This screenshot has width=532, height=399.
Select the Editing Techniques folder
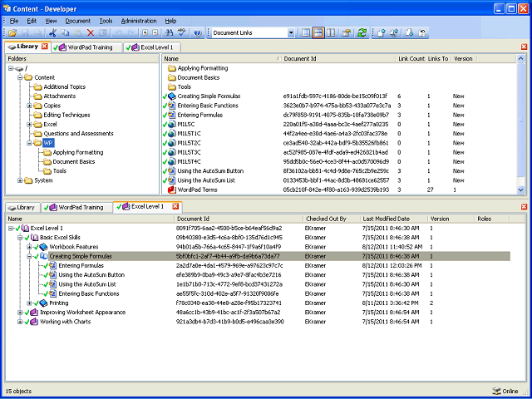click(66, 115)
